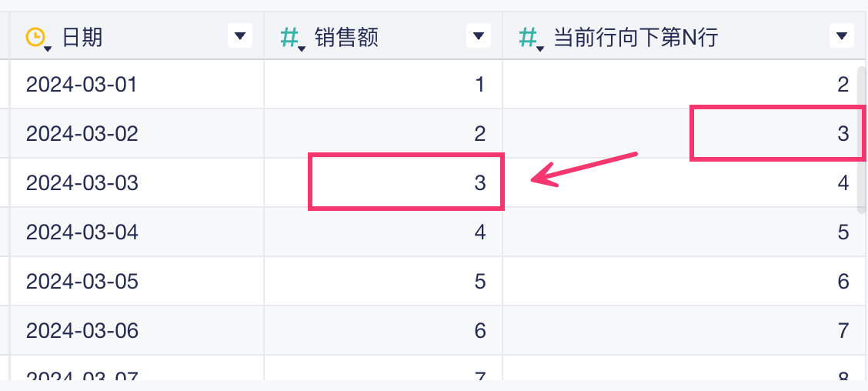Viewport: 868px width, 391px height.
Task: Open the 当前行向下第N行 column dropdown
Action: (x=843, y=35)
